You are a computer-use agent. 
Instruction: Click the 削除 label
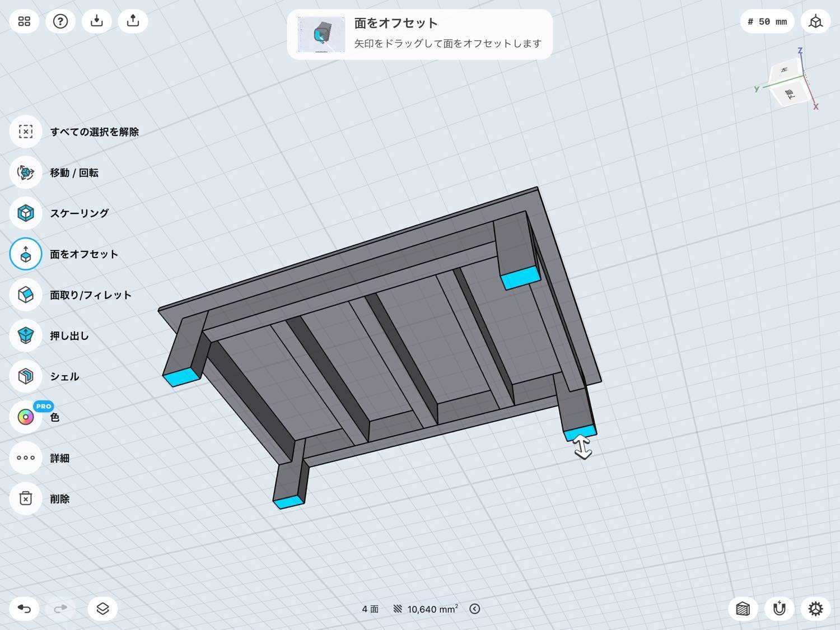60,498
